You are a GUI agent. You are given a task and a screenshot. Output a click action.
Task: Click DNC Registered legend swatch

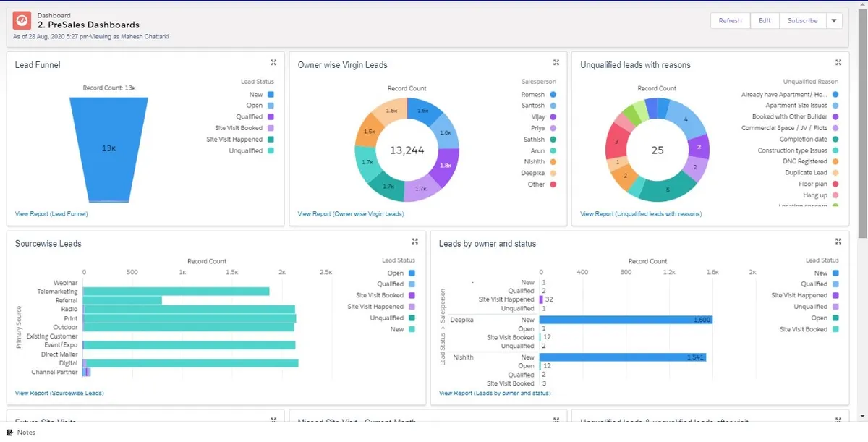click(835, 161)
